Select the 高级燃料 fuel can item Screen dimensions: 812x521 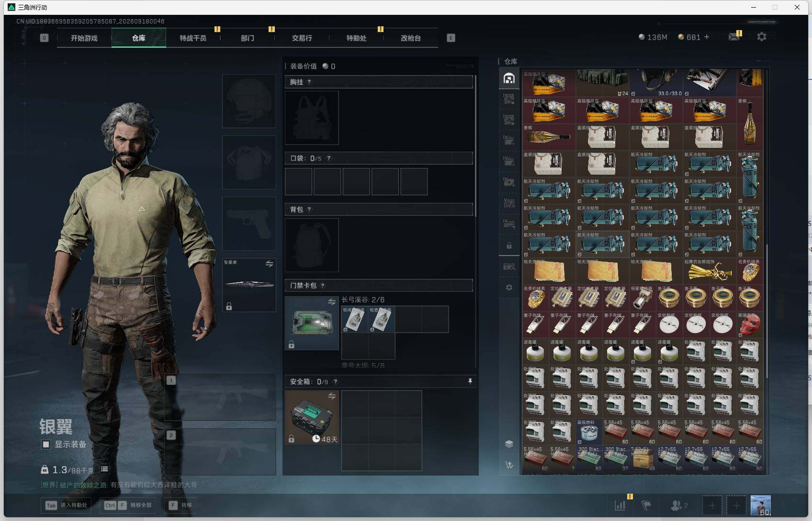(x=589, y=432)
